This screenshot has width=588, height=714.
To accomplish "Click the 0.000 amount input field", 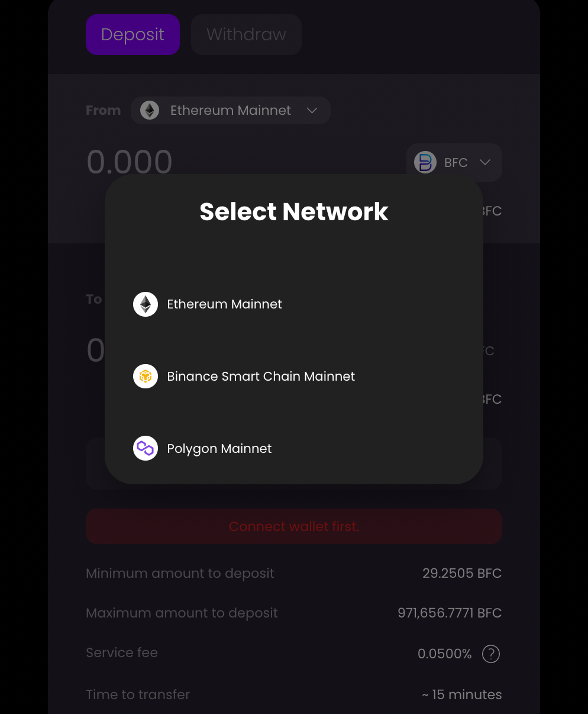I will coord(130,162).
